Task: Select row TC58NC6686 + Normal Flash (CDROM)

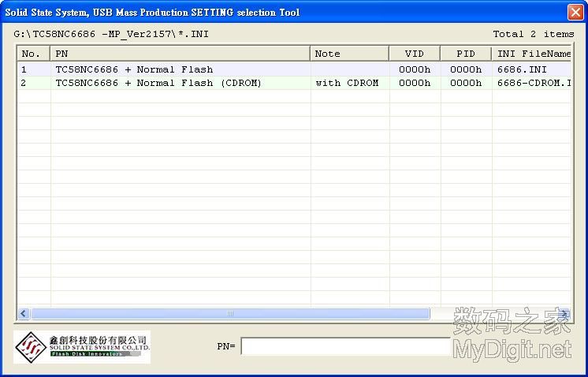Action: click(294, 83)
